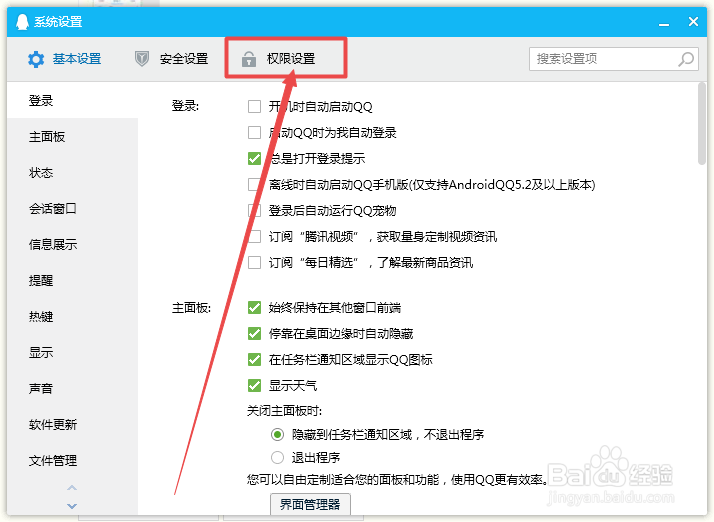Screen dimensions: 714x522
Task: Enable 启动QQ时为我自动登录 checkbox
Action: tap(255, 133)
